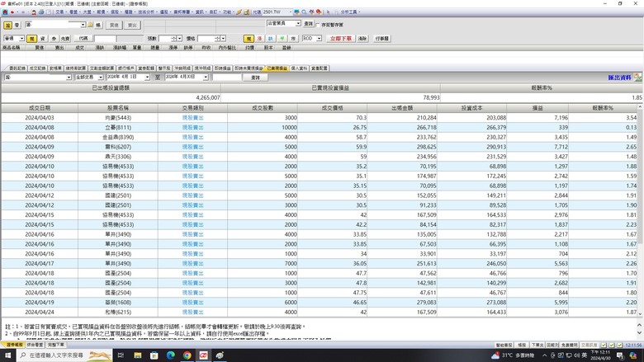The image size is (644, 362).
Task: Click the 報酬率% column header in the details table
Action: pyautogui.click(x=603, y=108)
